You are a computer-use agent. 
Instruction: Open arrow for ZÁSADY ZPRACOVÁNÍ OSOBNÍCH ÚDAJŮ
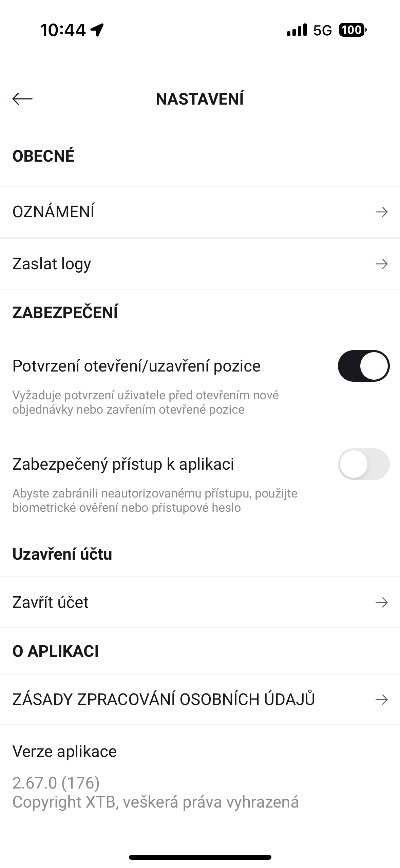tap(381, 700)
